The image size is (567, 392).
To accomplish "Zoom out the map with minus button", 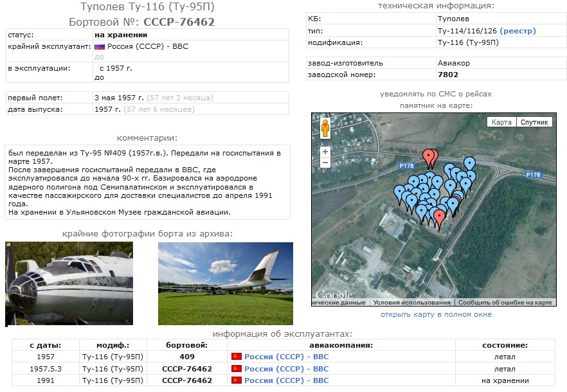I will click(325, 163).
